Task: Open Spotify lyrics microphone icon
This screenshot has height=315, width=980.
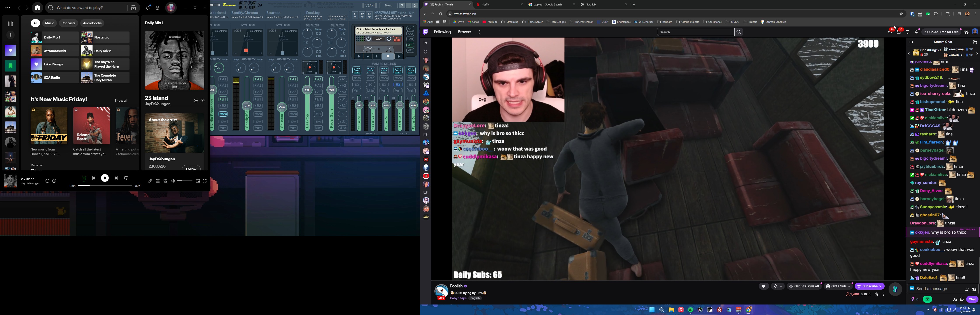Action: pos(150,181)
